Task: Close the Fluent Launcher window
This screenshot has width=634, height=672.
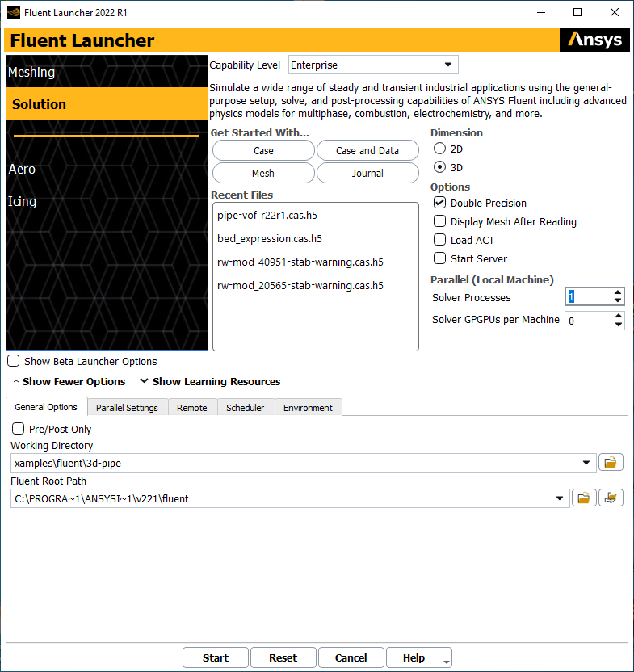Action: point(615,12)
